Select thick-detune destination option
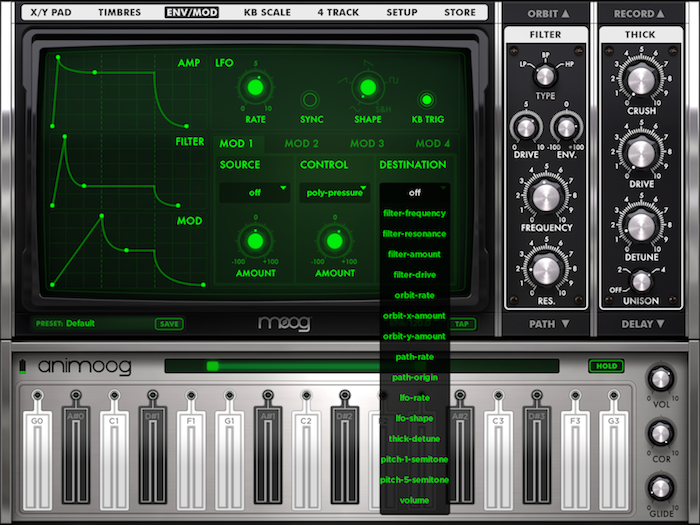The image size is (700, 525). tap(415, 439)
